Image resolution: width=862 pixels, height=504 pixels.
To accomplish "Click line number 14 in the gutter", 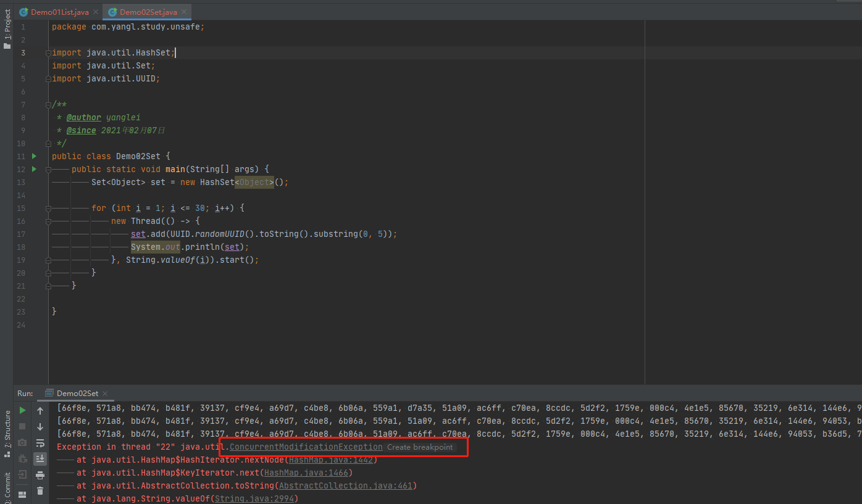I will [x=22, y=195].
